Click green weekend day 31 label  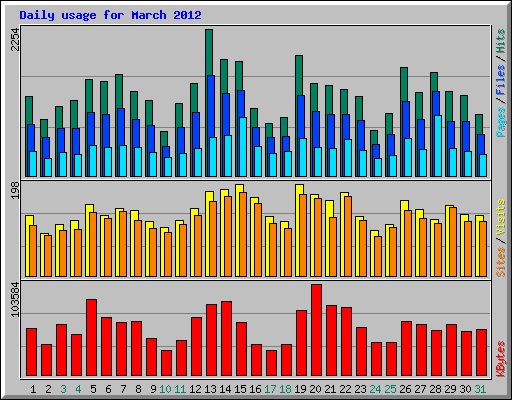480,389
